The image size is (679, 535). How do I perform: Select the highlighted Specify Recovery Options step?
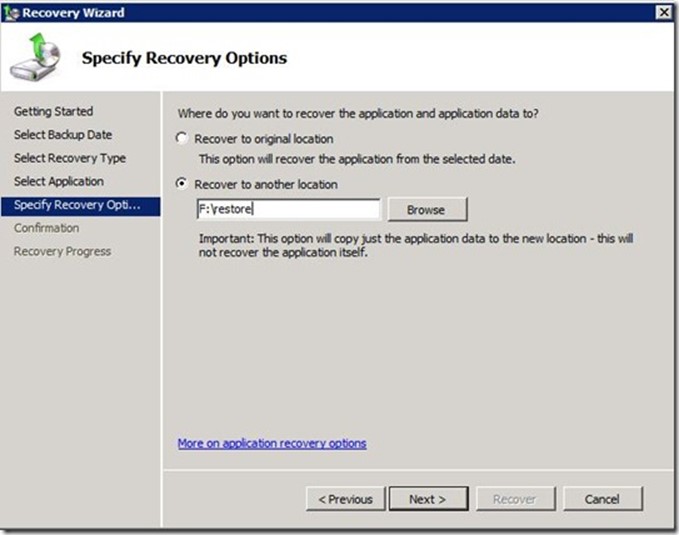click(x=79, y=205)
